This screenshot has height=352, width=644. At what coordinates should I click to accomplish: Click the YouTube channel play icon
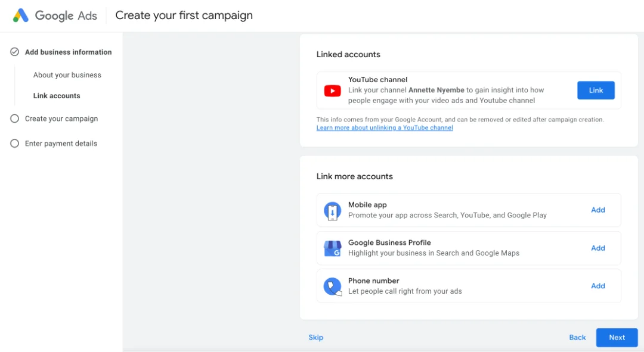[332, 91]
